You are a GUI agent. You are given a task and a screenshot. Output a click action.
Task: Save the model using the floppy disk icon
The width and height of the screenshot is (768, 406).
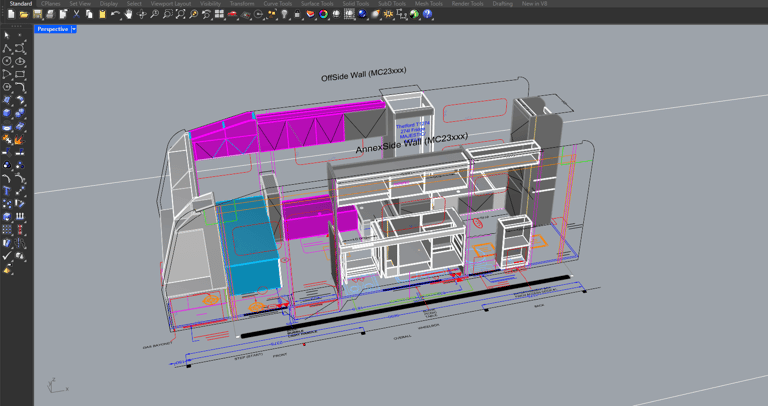pyautogui.click(x=37, y=15)
